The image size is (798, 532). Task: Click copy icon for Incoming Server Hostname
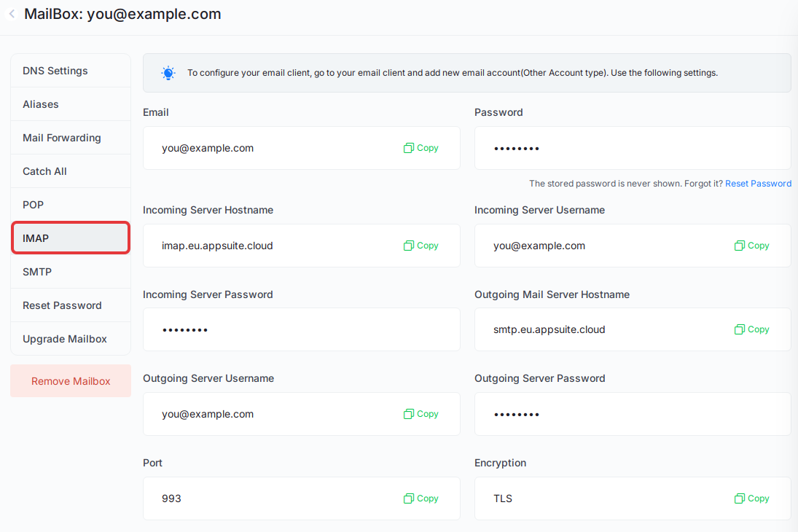coord(408,246)
